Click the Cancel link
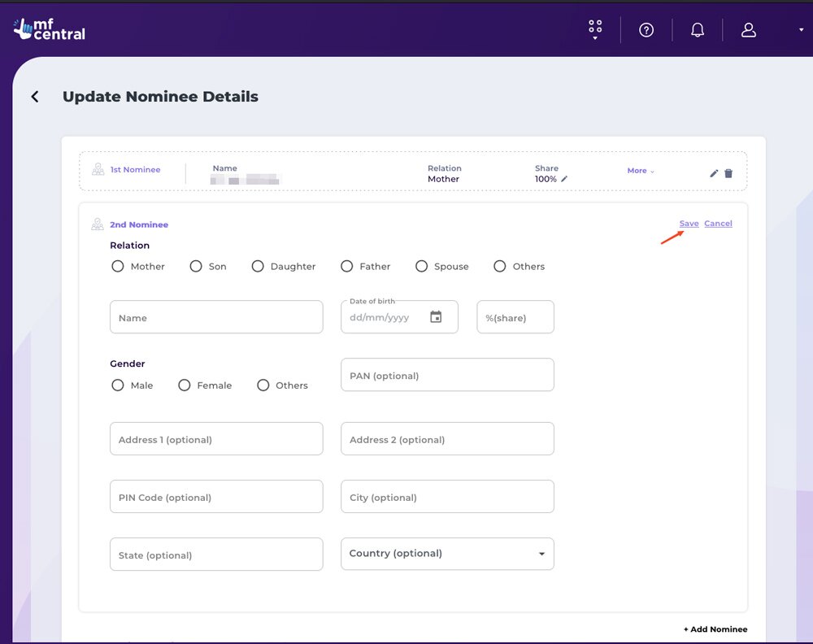This screenshot has width=813, height=644. coord(718,224)
